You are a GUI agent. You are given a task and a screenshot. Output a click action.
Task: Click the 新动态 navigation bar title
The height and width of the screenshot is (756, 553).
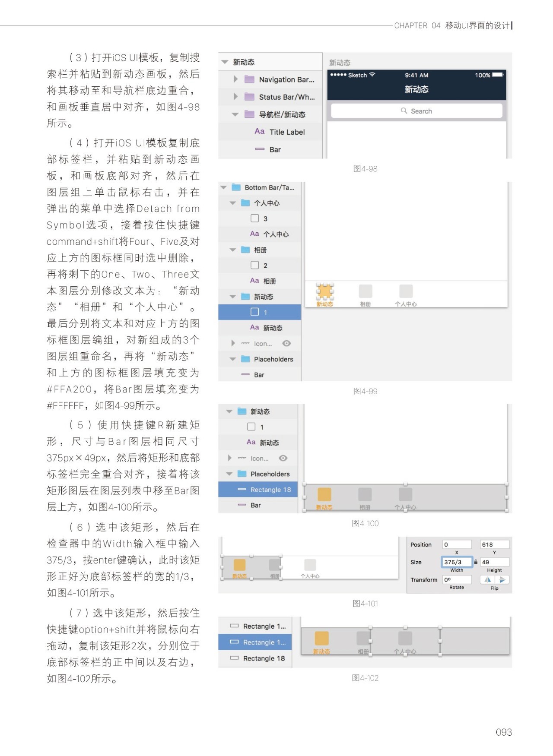point(416,89)
